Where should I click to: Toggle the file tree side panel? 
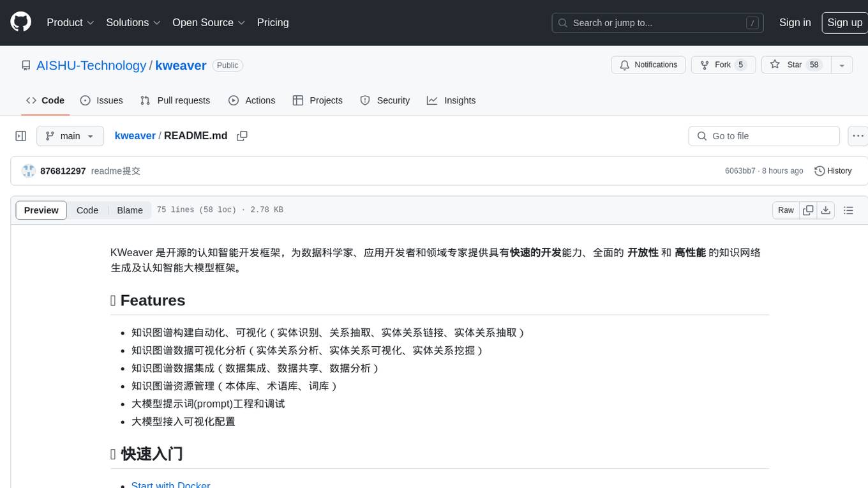(x=21, y=136)
